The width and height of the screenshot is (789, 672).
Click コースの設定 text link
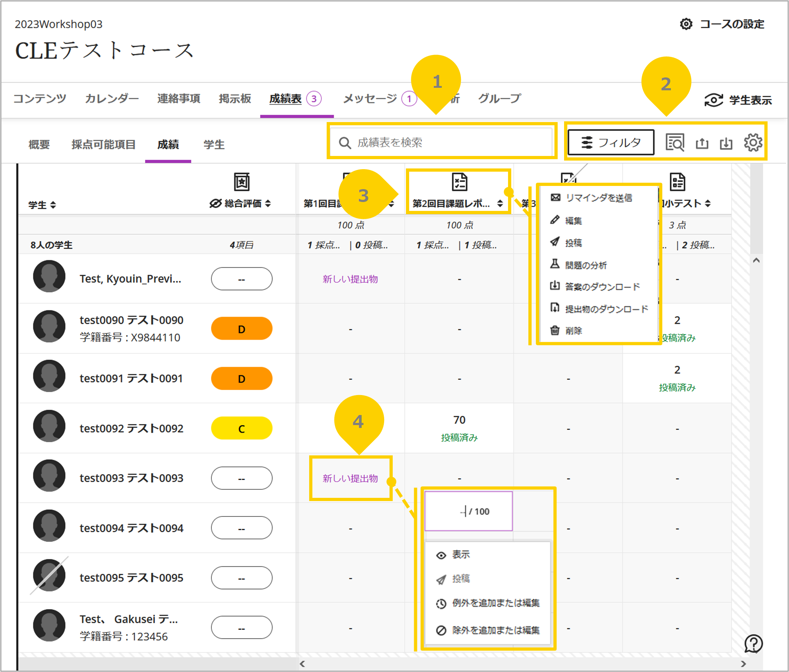(x=732, y=24)
